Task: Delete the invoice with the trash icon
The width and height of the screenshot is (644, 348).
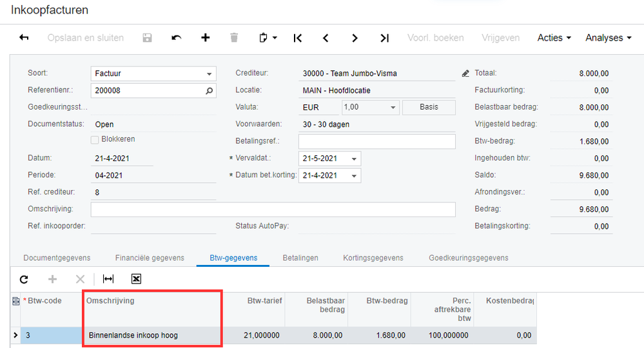Action: pos(234,38)
